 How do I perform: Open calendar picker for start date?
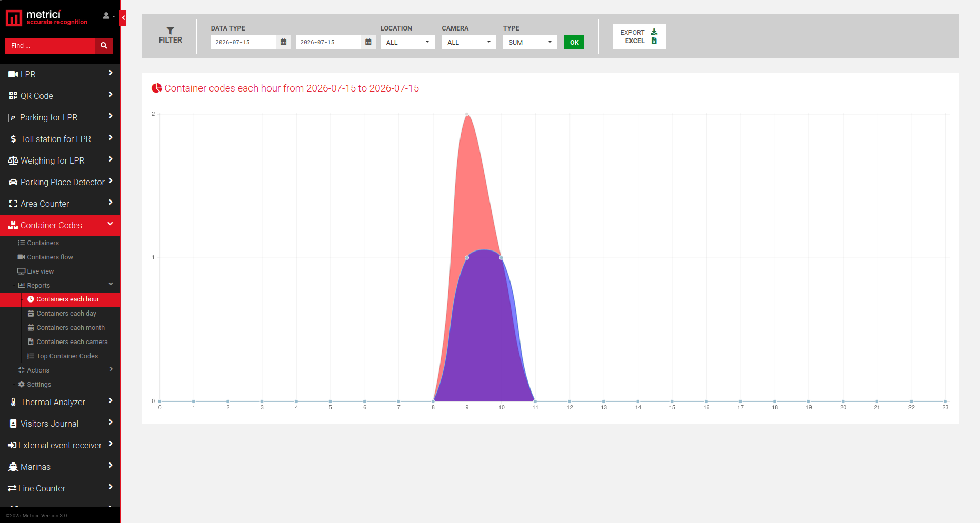point(283,42)
